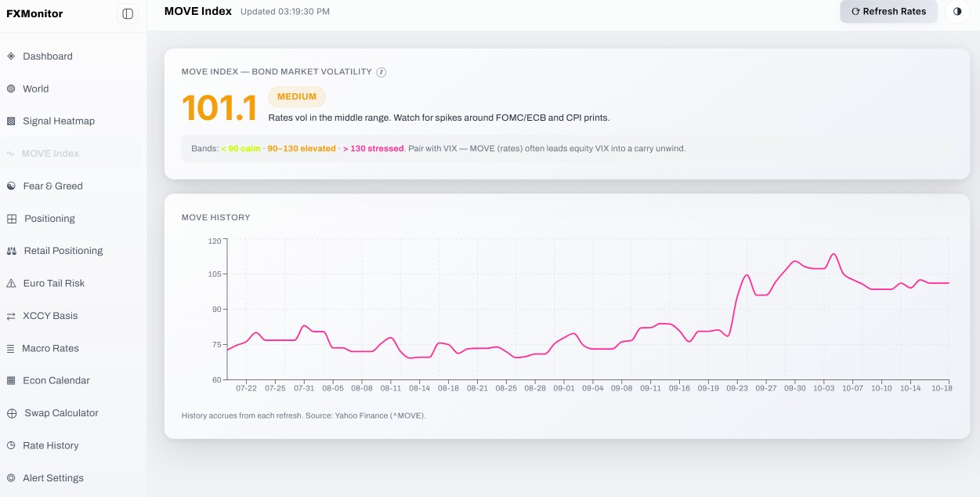Toggle dark mode with contrast button
This screenshot has width=980, height=497.
click(x=957, y=12)
